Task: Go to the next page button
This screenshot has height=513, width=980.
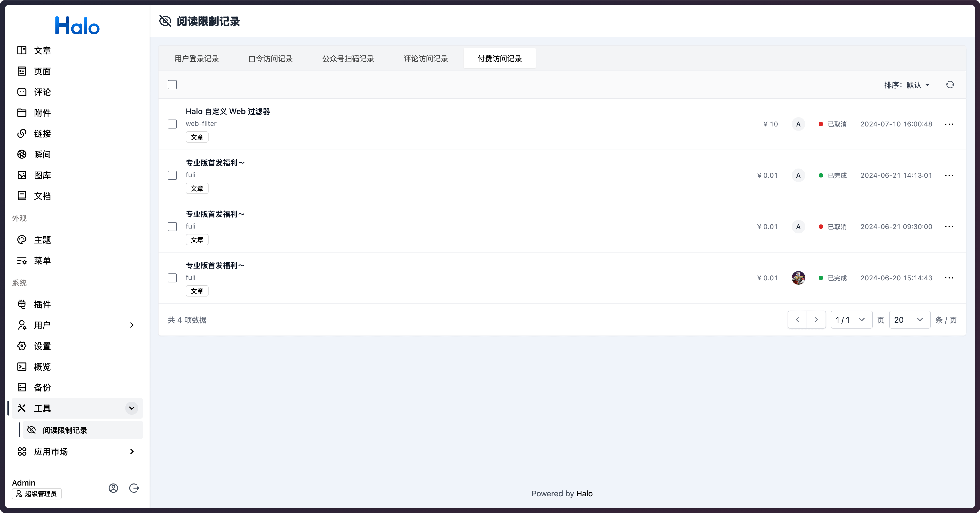Action: (816, 320)
